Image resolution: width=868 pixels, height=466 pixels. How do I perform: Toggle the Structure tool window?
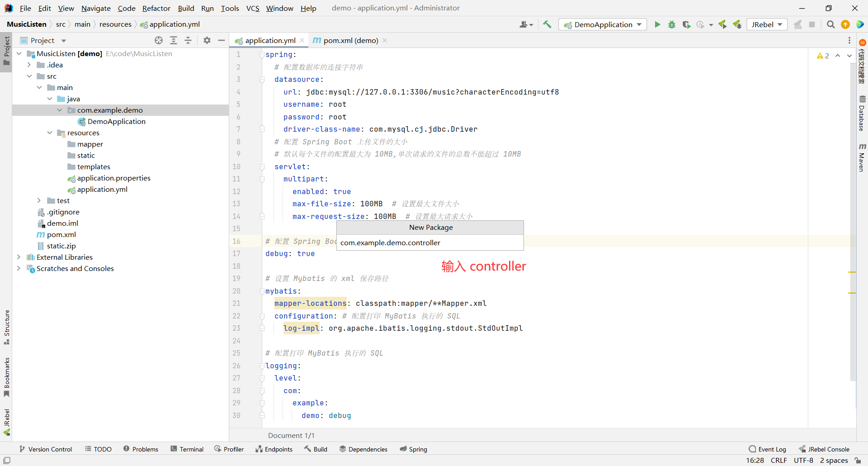coord(6,327)
